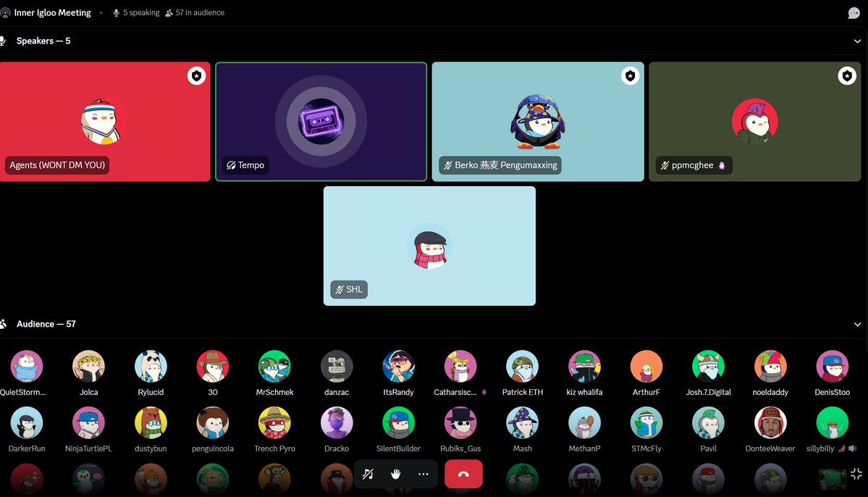Open SilentBuilder audience avatar
Screen dimensions: 868x497
(399, 423)
